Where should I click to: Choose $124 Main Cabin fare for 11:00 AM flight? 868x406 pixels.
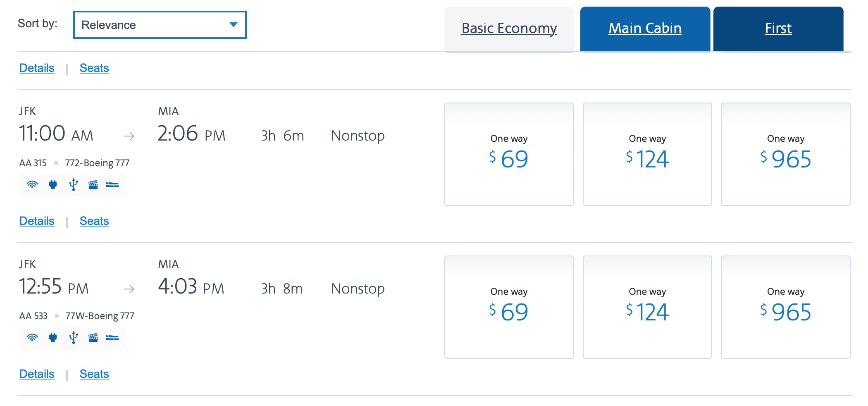(x=647, y=154)
